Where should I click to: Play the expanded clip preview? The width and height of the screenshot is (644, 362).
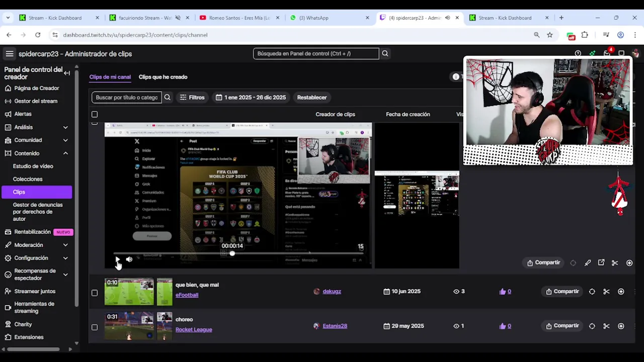117,259
